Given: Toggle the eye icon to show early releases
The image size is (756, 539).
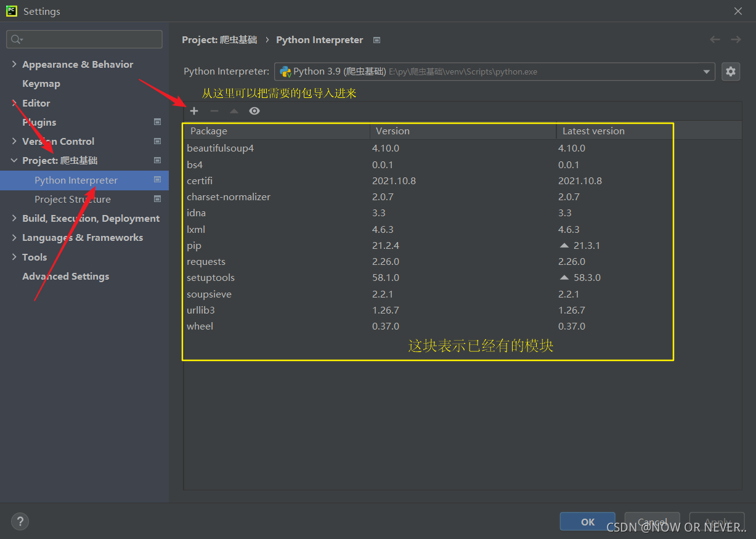Looking at the screenshot, I should click(254, 111).
